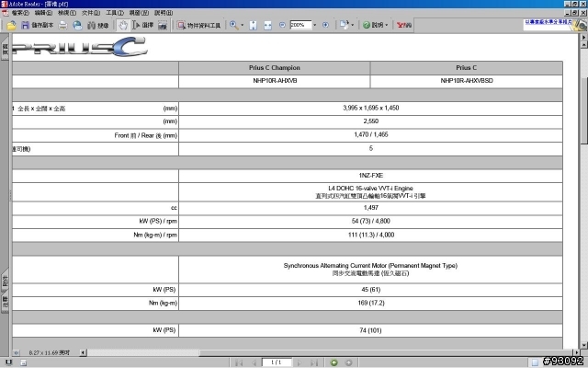Click the NHP10R-AHXVB model code cell

pyautogui.click(x=275, y=81)
